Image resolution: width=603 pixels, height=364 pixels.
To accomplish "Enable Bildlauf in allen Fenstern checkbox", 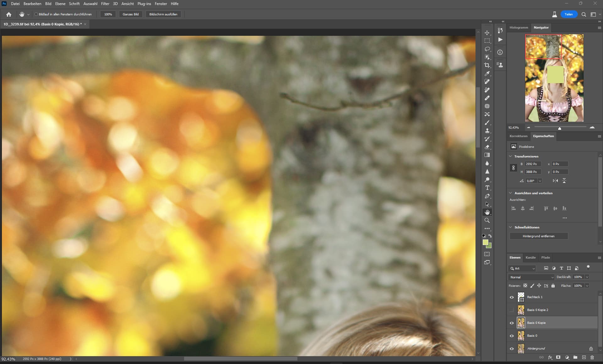I will (36, 14).
